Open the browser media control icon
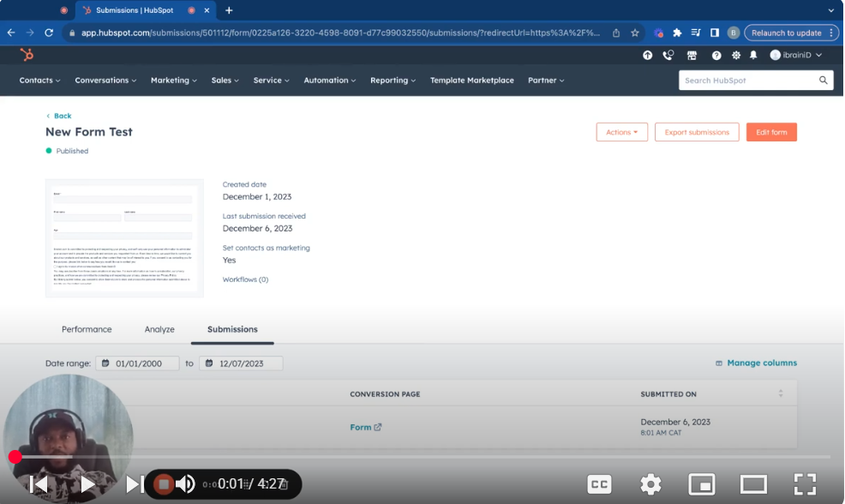 (696, 33)
